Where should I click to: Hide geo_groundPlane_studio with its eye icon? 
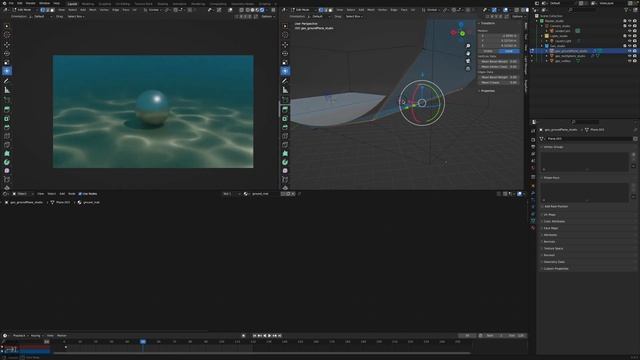629,51
